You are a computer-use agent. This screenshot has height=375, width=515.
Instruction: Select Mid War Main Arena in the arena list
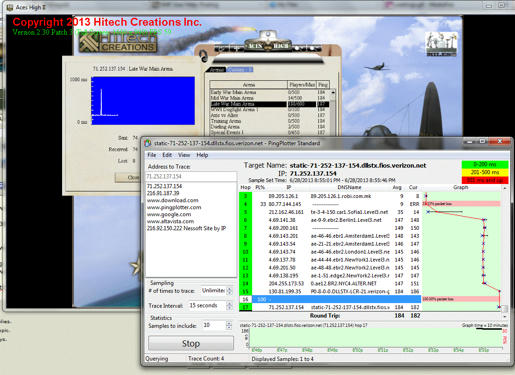coord(269,98)
